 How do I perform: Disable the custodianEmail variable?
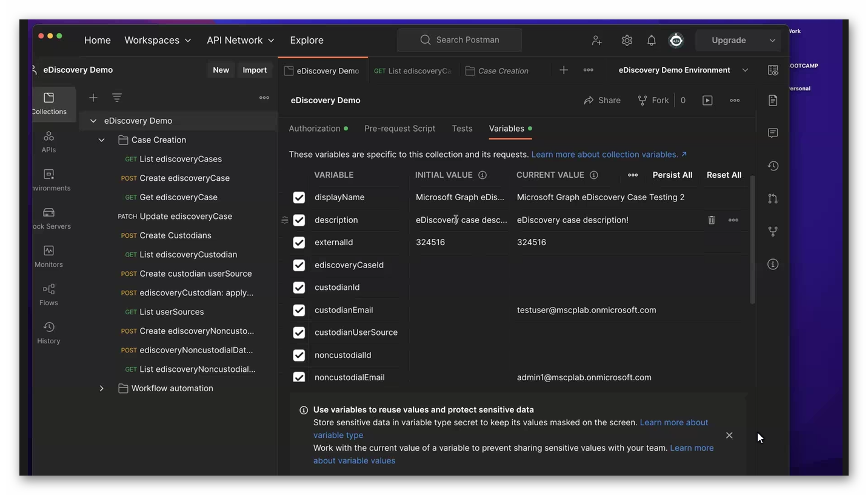coord(299,310)
